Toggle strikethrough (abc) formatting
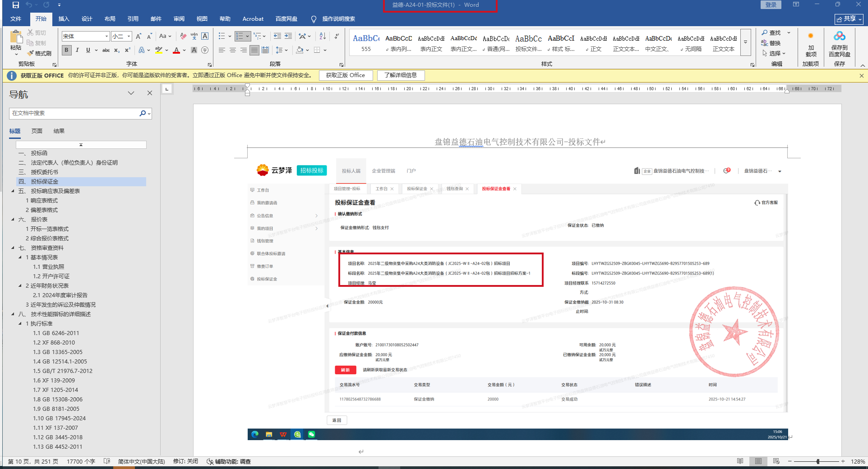 (106, 50)
